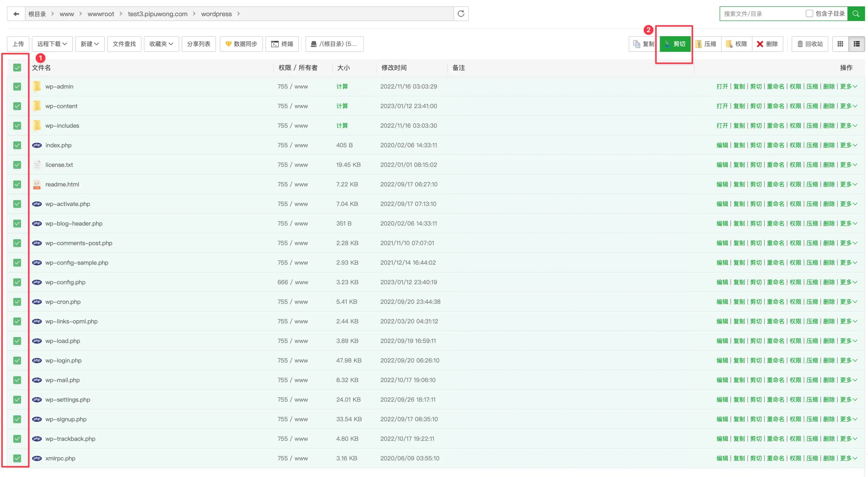Screen dimensions: 868x477
Task: Click 计算 size for wp-content
Action: (342, 106)
